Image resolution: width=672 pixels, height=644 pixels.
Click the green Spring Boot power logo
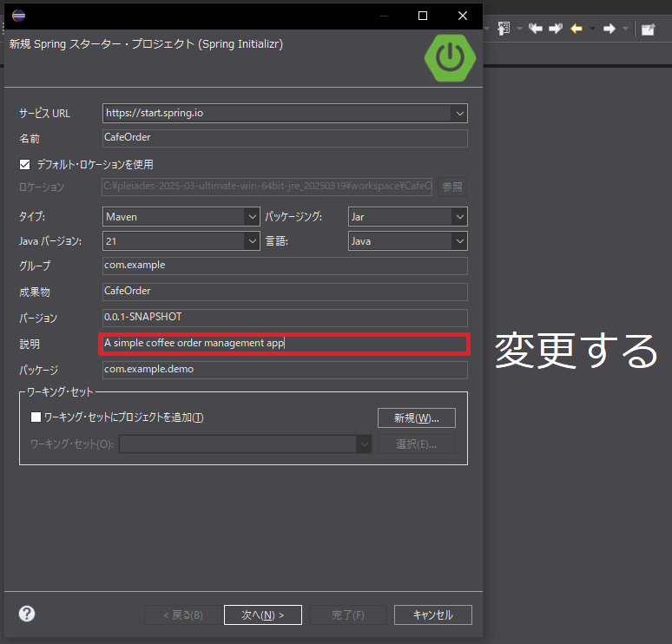tap(450, 58)
